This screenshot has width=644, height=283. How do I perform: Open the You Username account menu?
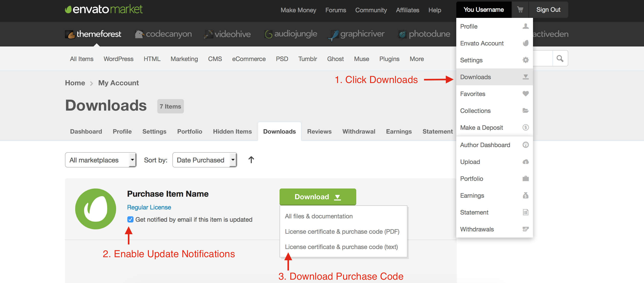tap(484, 10)
